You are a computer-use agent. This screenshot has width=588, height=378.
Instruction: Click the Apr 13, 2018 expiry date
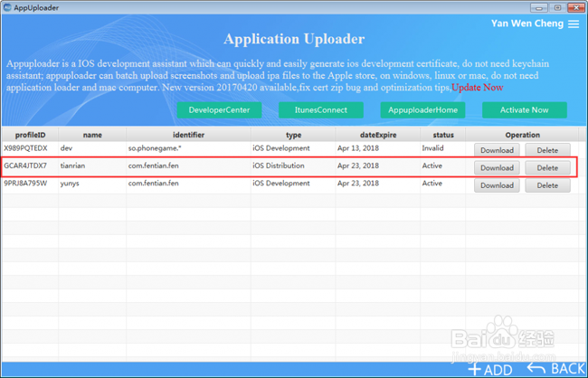358,148
